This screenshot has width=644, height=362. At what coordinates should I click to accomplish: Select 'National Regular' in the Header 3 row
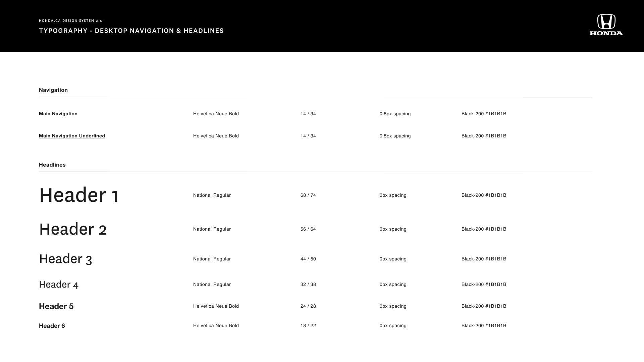[212, 259]
